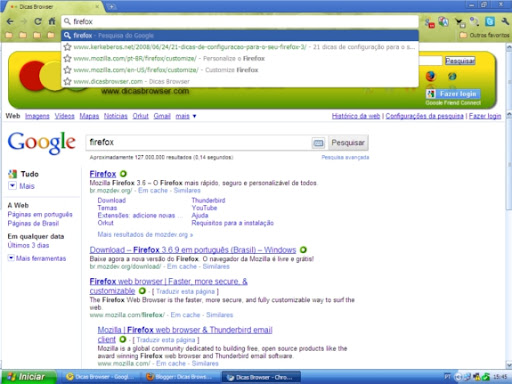Open the Mapas link
The width and height of the screenshot is (512, 384).
89,116
